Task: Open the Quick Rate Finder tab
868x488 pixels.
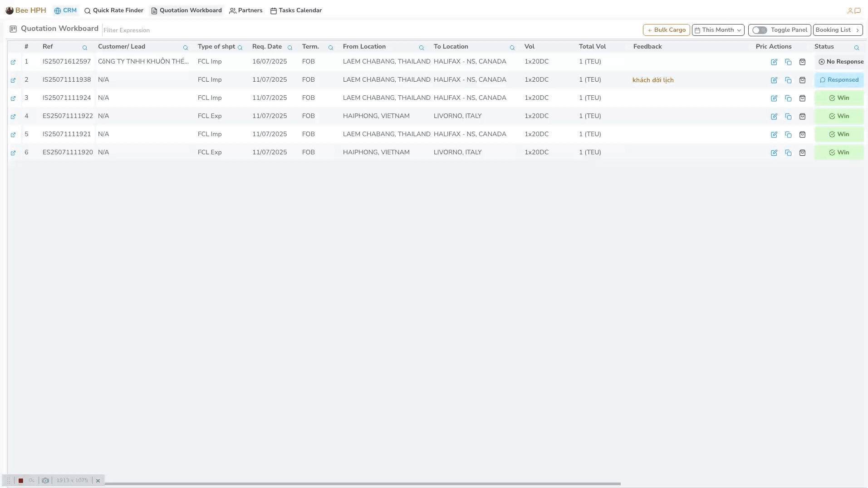Action: click(x=114, y=10)
